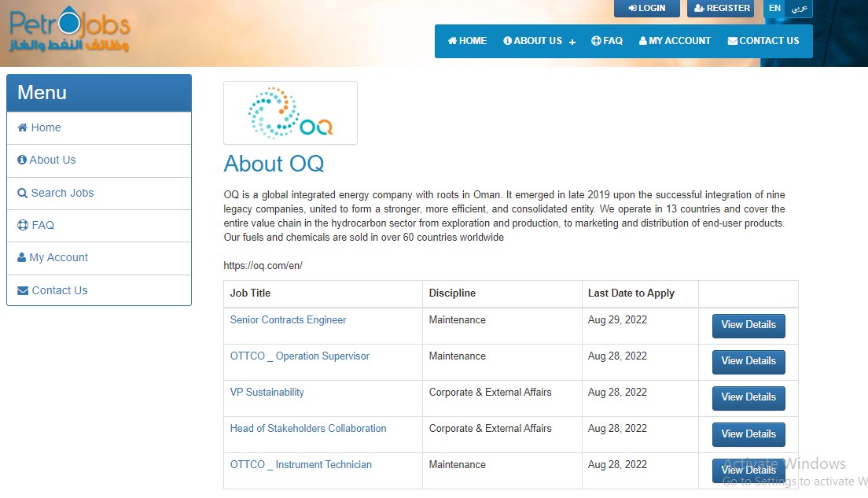This screenshot has width=868, height=498.
Task: Select Search Jobs in the sidebar Menu
Action: tap(99, 194)
